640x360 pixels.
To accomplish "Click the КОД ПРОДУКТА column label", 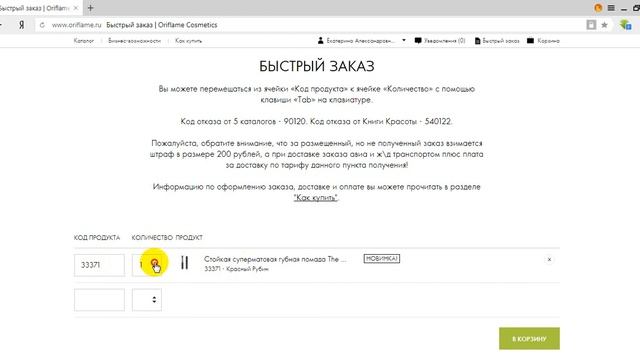I will (97, 238).
